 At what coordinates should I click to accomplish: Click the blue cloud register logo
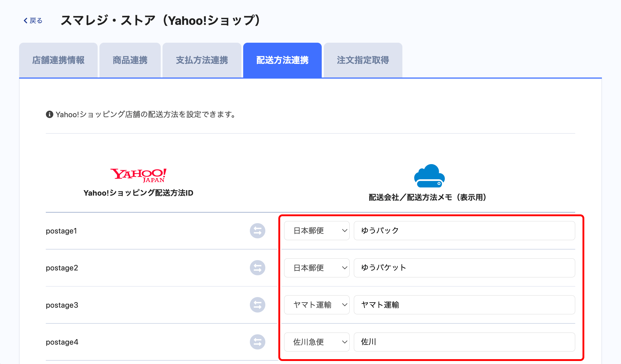(429, 176)
